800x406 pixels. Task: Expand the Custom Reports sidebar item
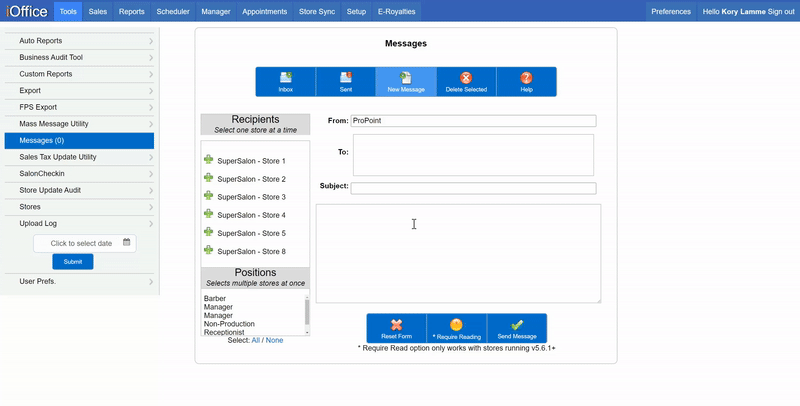pyautogui.click(x=79, y=74)
